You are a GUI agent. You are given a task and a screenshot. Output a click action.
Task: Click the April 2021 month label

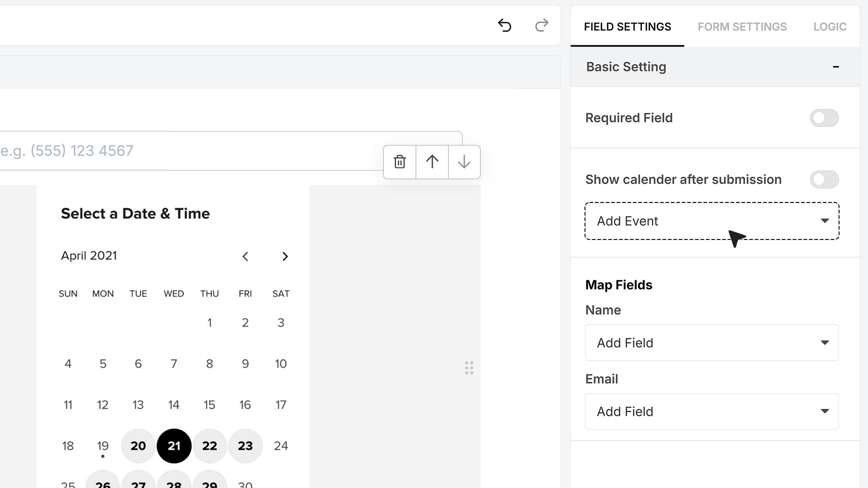89,256
